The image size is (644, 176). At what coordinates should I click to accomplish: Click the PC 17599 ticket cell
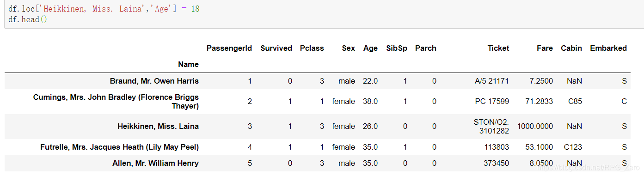pos(492,101)
